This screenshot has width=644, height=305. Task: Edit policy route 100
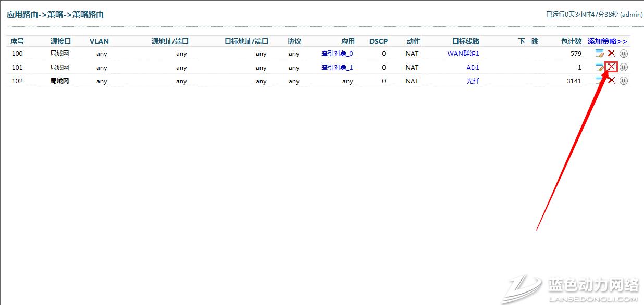tap(600, 53)
